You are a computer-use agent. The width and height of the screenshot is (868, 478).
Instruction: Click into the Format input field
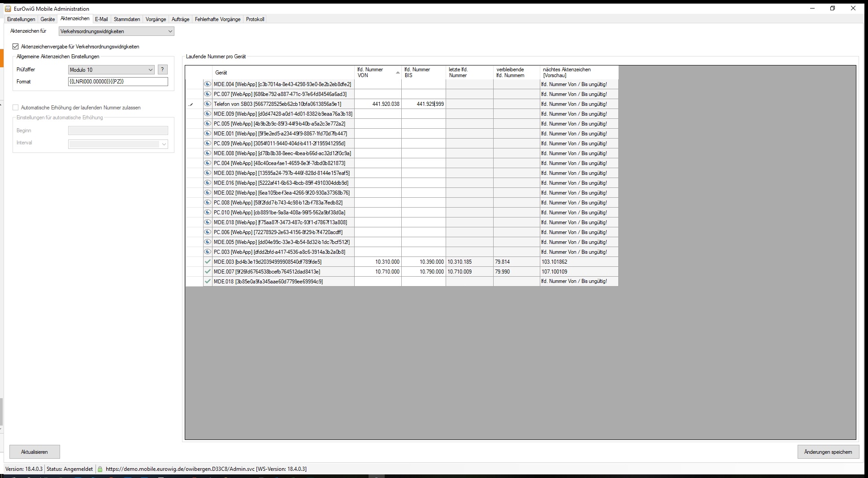tap(118, 82)
